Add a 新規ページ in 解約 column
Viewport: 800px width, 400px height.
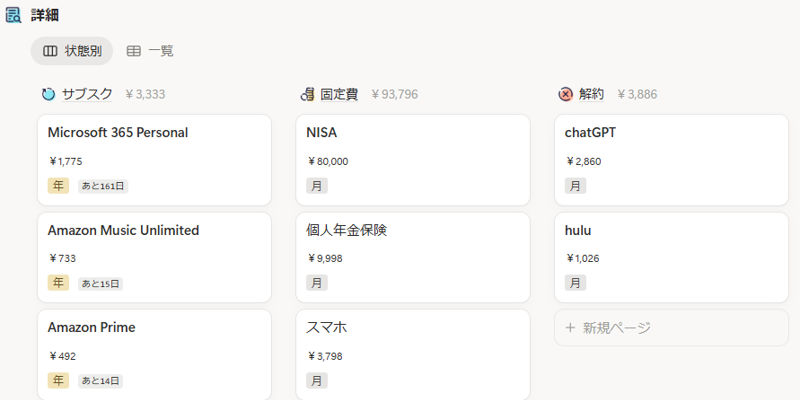point(671,328)
